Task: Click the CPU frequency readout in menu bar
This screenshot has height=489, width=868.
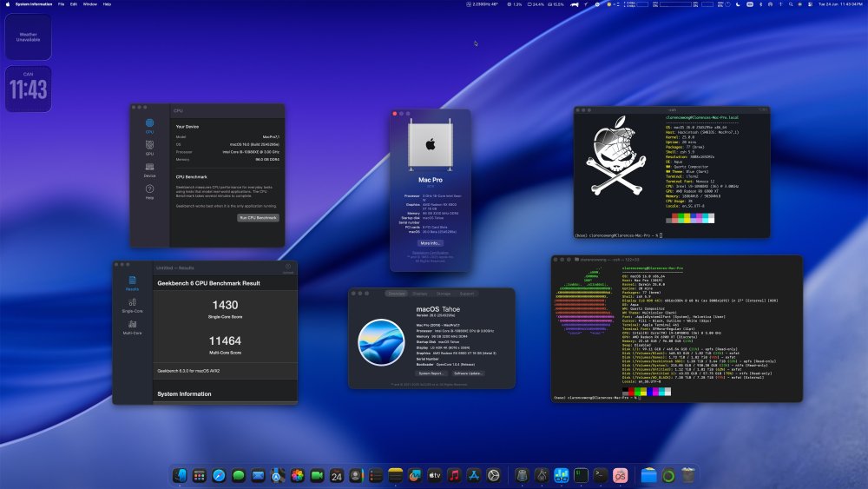Action: (x=482, y=3)
